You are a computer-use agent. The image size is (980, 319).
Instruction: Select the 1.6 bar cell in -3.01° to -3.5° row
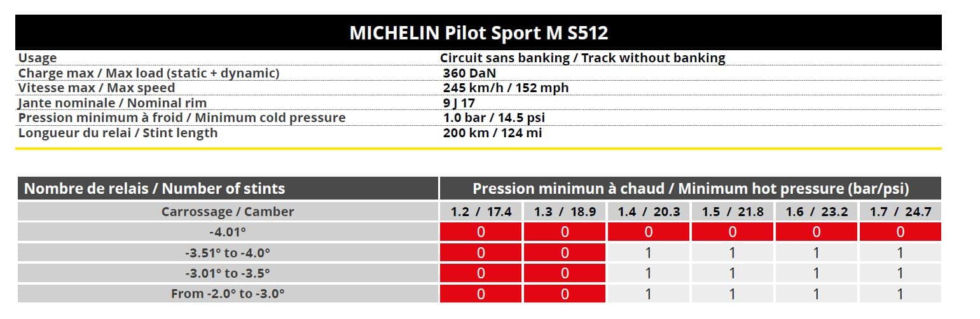pyautogui.click(x=816, y=273)
